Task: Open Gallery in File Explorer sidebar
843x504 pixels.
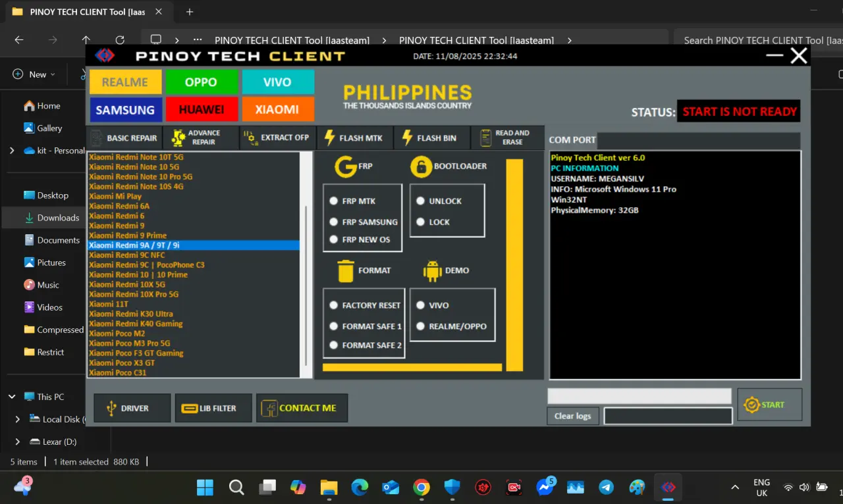Action: tap(43, 128)
